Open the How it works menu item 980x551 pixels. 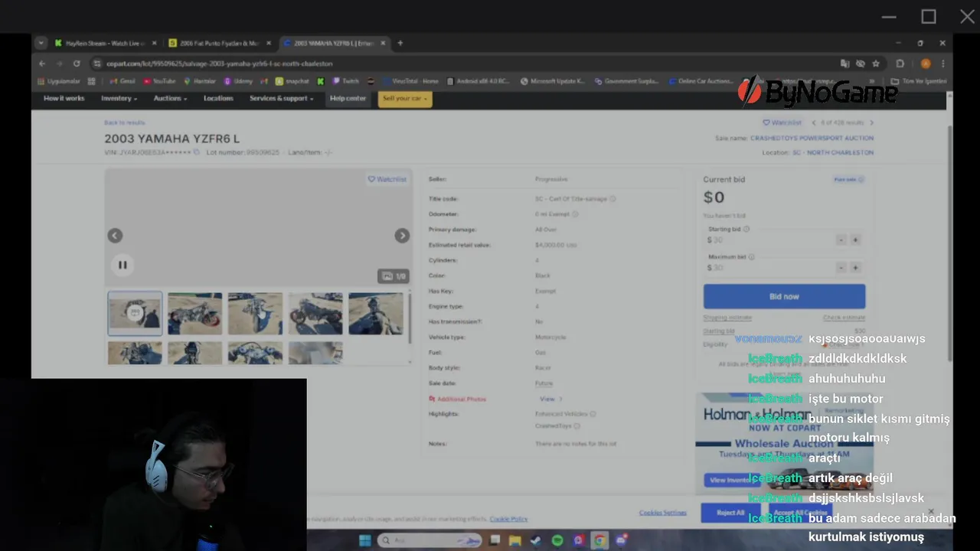click(64, 99)
